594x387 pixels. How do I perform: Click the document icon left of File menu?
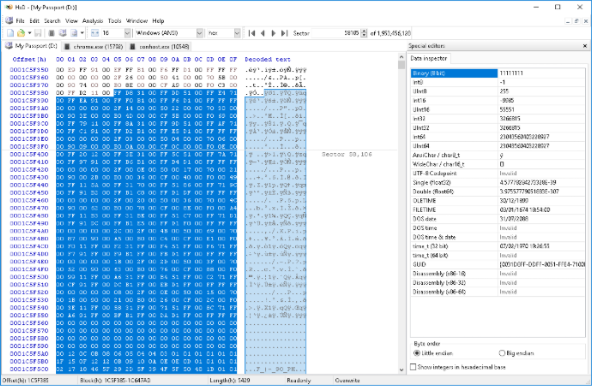coord(9,20)
